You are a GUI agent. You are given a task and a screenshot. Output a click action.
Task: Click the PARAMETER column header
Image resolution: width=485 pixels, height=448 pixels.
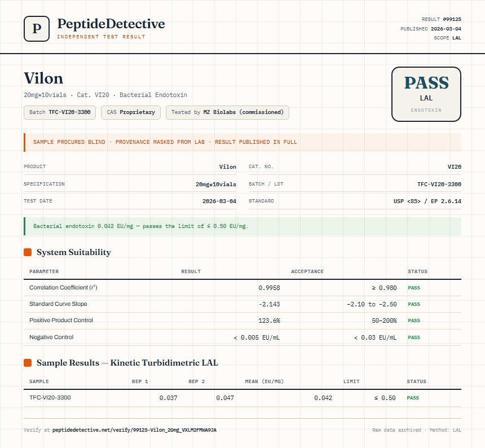click(44, 271)
